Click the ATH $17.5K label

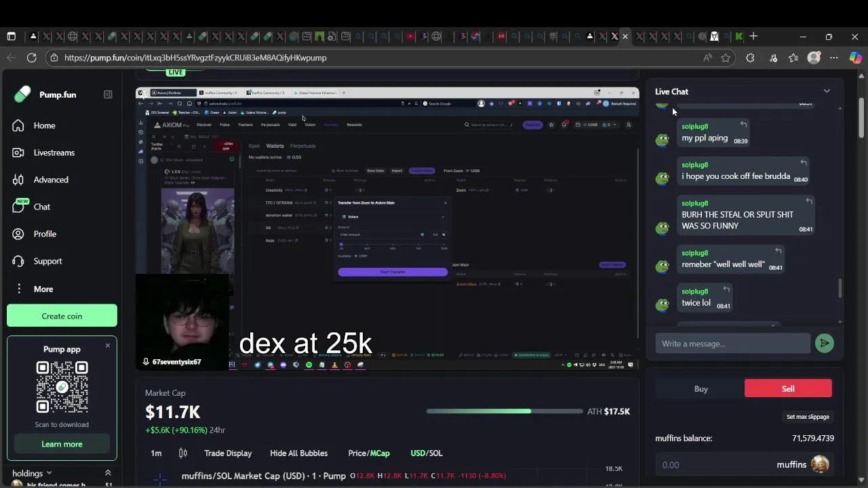608,411
